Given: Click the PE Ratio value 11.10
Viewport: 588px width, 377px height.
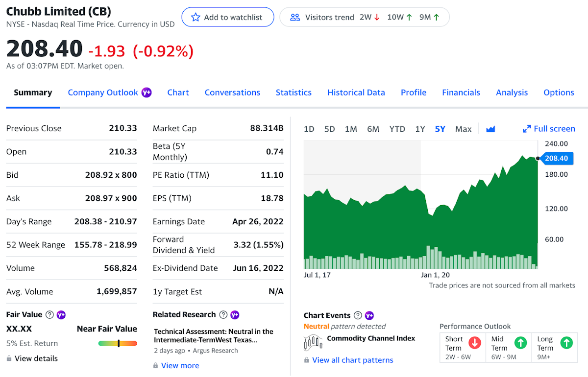Looking at the screenshot, I should (272, 175).
